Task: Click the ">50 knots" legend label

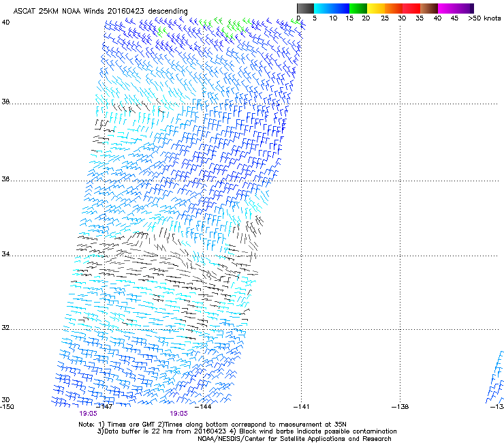Action: (484, 18)
